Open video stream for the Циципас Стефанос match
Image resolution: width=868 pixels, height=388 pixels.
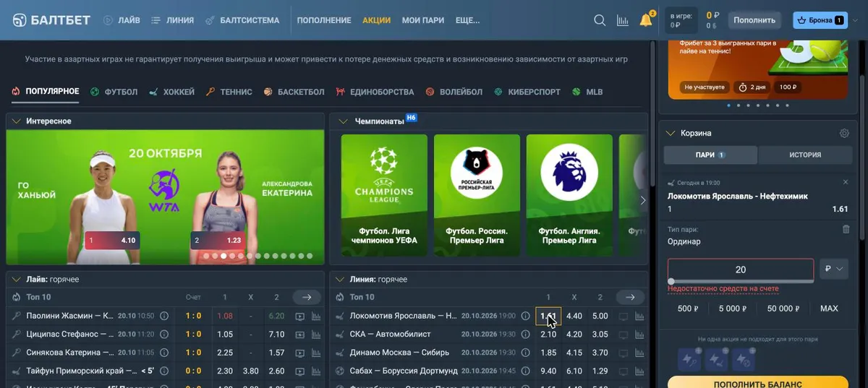pos(300,335)
